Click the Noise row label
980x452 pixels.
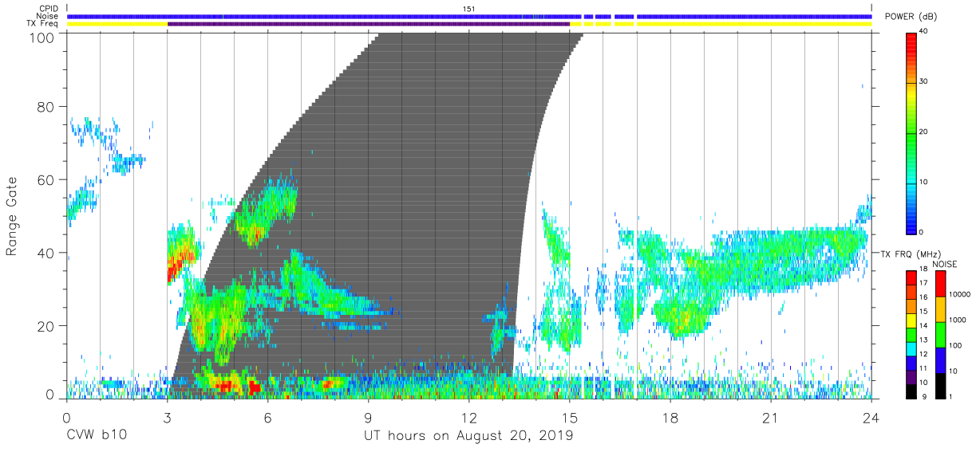(47, 16)
